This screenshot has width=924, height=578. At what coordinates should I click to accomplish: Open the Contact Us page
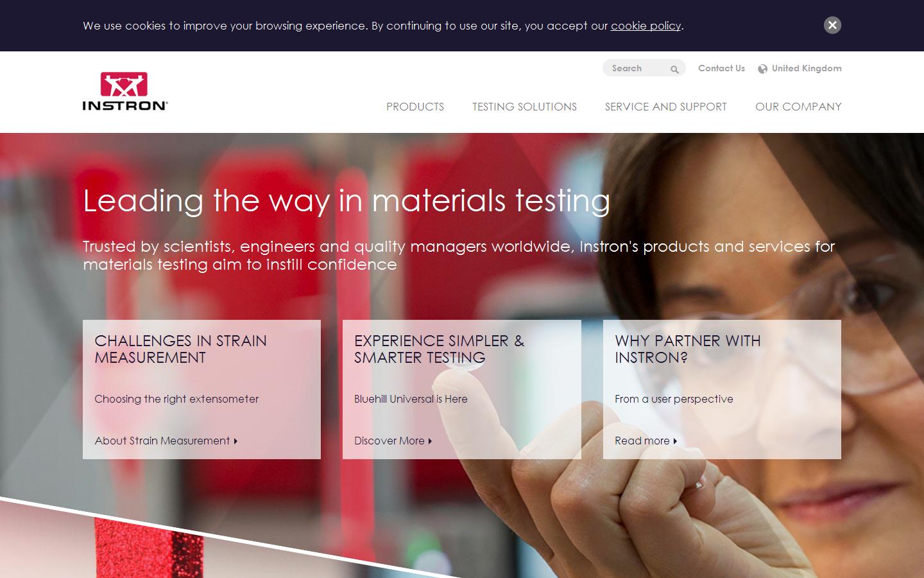721,68
